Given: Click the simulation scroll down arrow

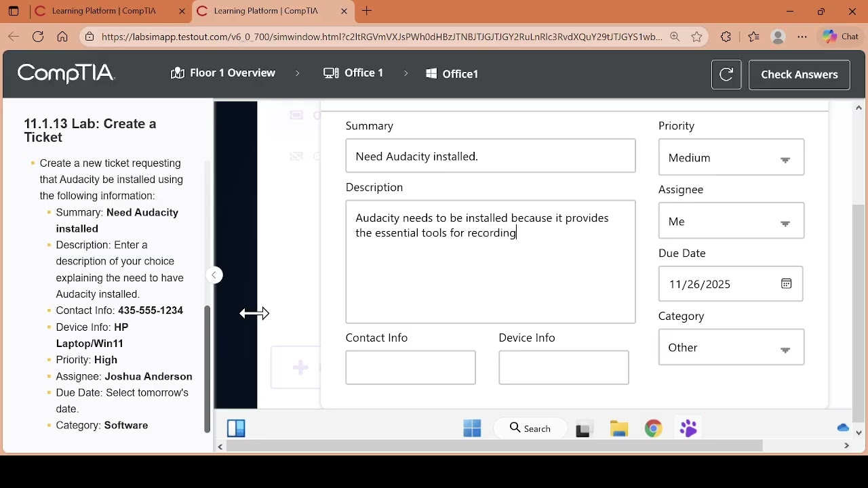Looking at the screenshot, I should (x=859, y=432).
